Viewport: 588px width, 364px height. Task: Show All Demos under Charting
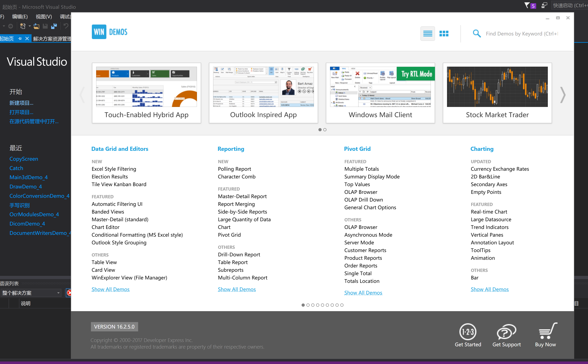(490, 289)
